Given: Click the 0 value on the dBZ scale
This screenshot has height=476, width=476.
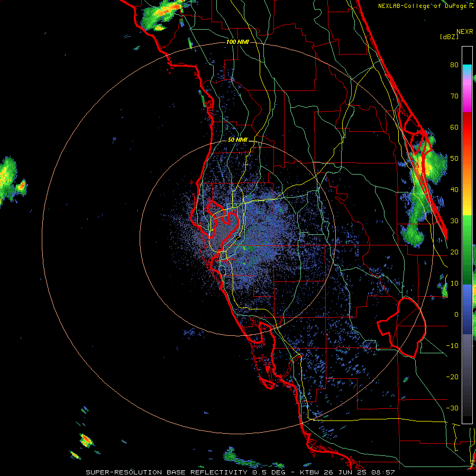Looking at the screenshot, I should click(456, 315).
